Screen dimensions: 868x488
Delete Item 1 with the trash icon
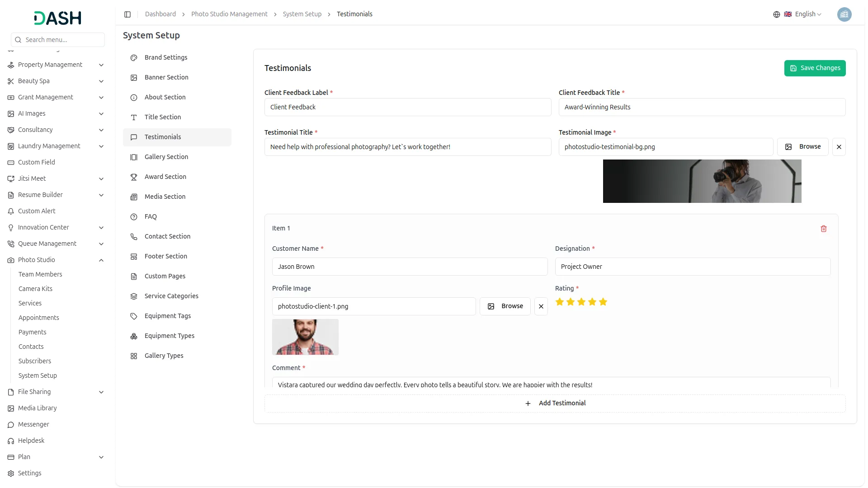tap(823, 229)
